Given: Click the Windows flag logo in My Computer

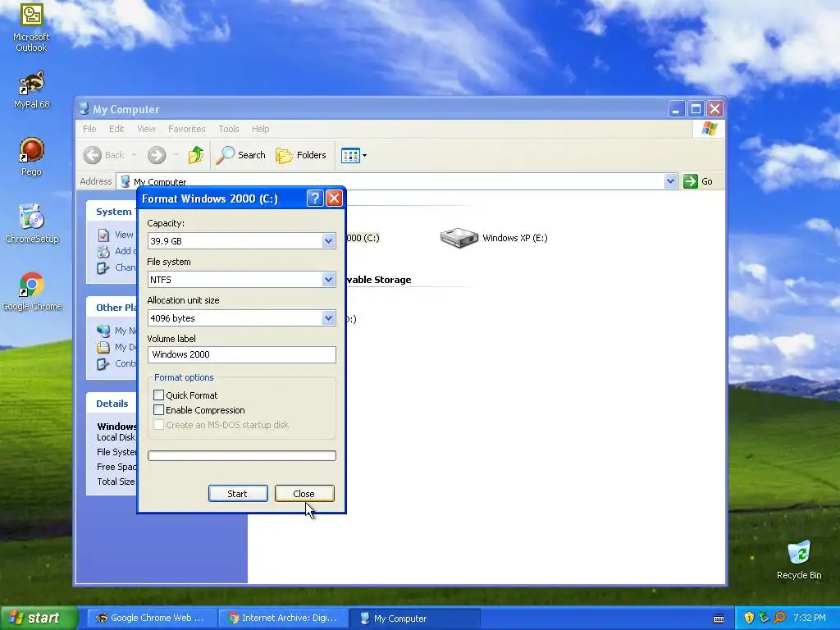Looking at the screenshot, I should [710, 129].
